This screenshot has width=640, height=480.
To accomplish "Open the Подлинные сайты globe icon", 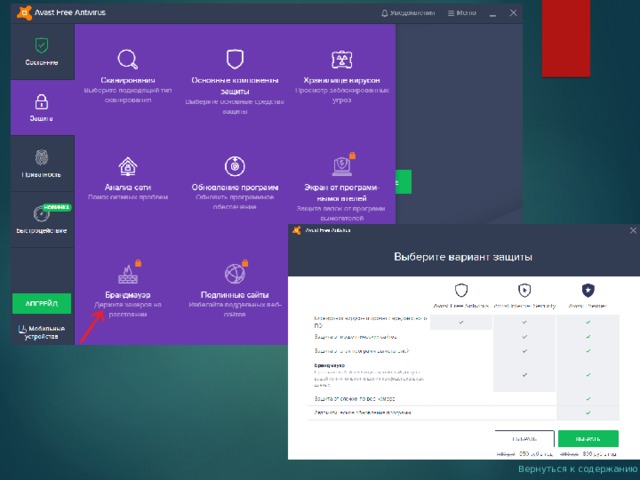I will coord(235,274).
